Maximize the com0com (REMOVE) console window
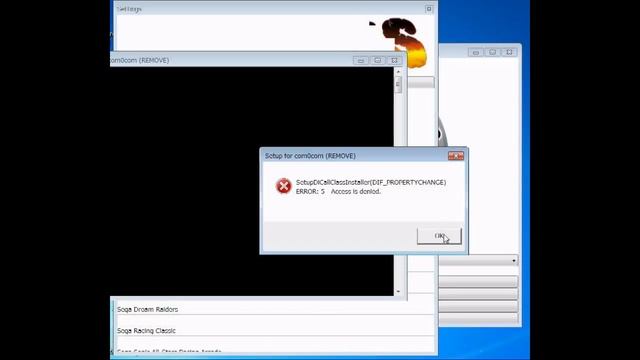640x360 pixels. [378, 60]
